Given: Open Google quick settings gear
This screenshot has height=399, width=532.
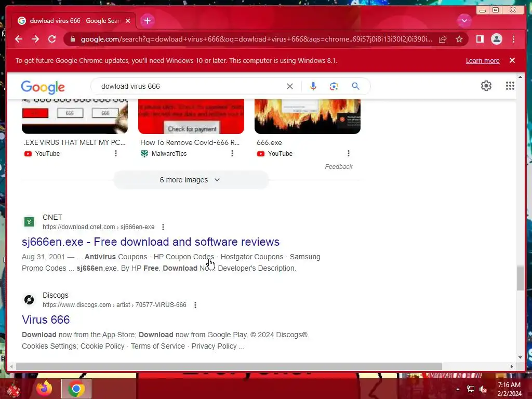Looking at the screenshot, I should pos(486,86).
